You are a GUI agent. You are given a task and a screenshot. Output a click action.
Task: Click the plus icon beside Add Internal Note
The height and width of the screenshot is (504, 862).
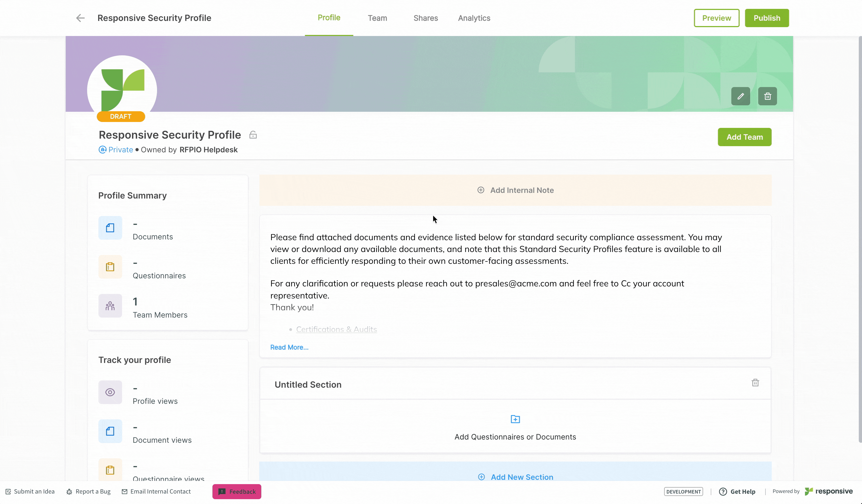[480, 190]
